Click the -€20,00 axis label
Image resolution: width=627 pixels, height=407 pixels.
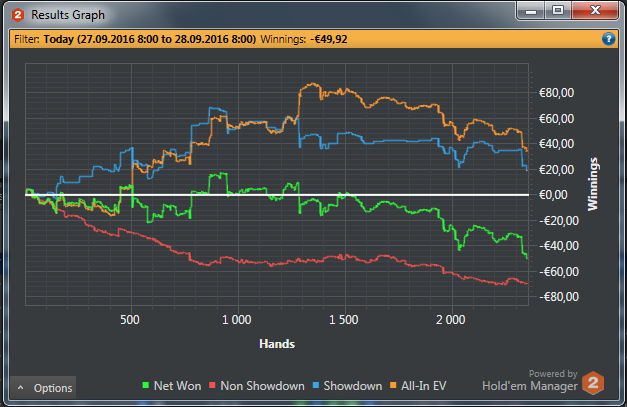click(x=559, y=221)
